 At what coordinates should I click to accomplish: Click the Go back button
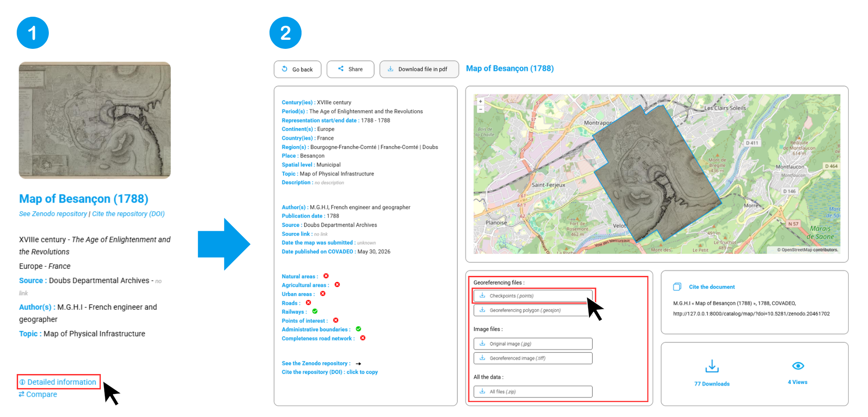pyautogui.click(x=297, y=69)
